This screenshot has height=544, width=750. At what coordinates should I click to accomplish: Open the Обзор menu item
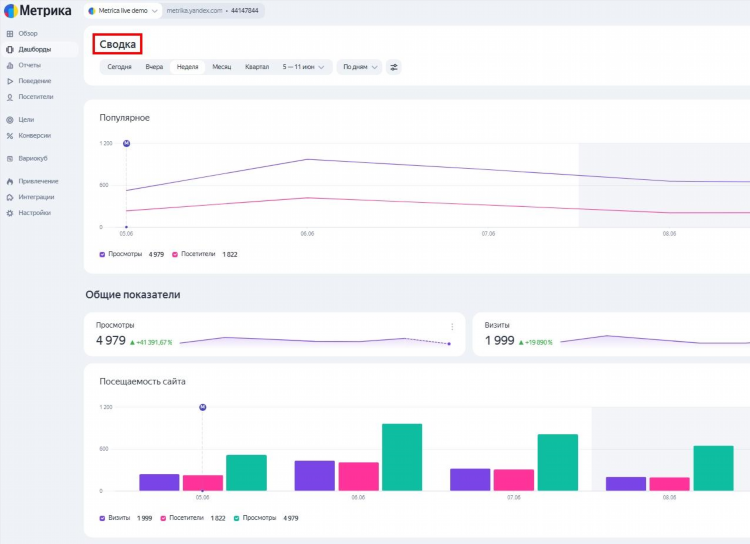coord(28,33)
